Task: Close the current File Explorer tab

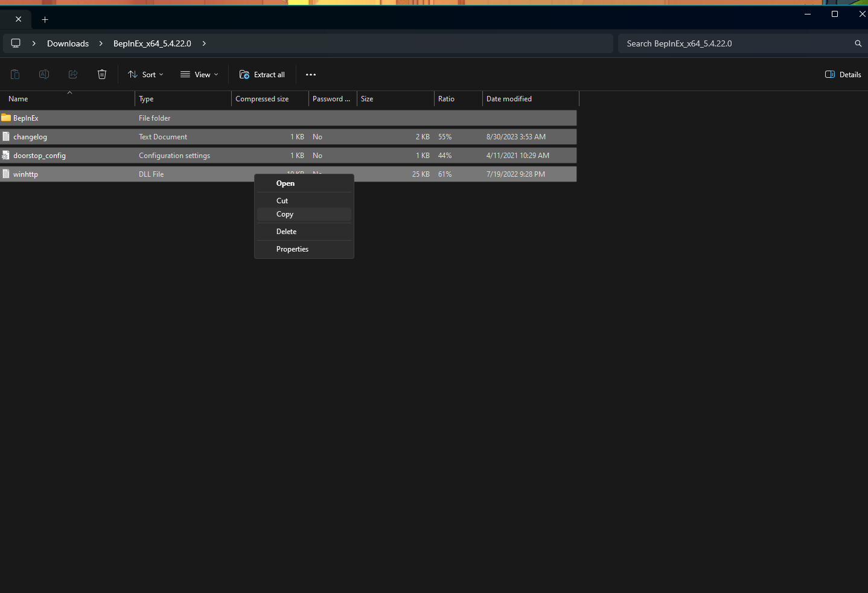Action: (19, 19)
